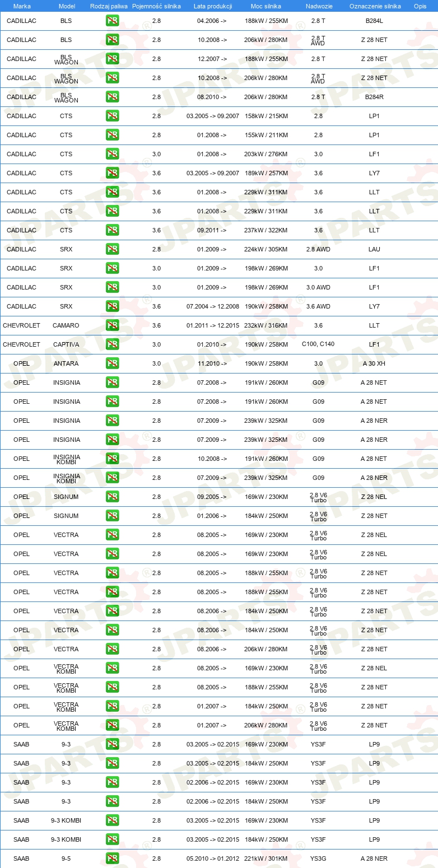This screenshot has width=438, height=868.
Task: Select fuel icon in Insignia Kombi 10.2008 row
Action: tap(112, 459)
